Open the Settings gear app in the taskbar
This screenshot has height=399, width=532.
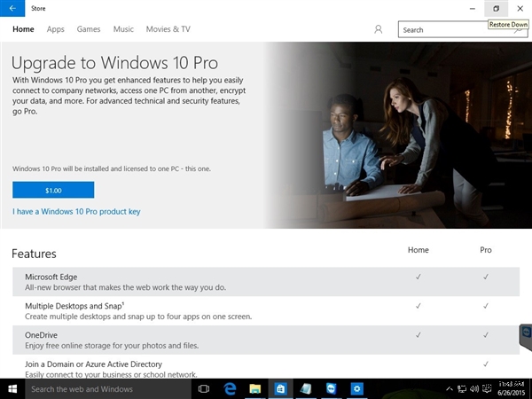pyautogui.click(x=356, y=388)
